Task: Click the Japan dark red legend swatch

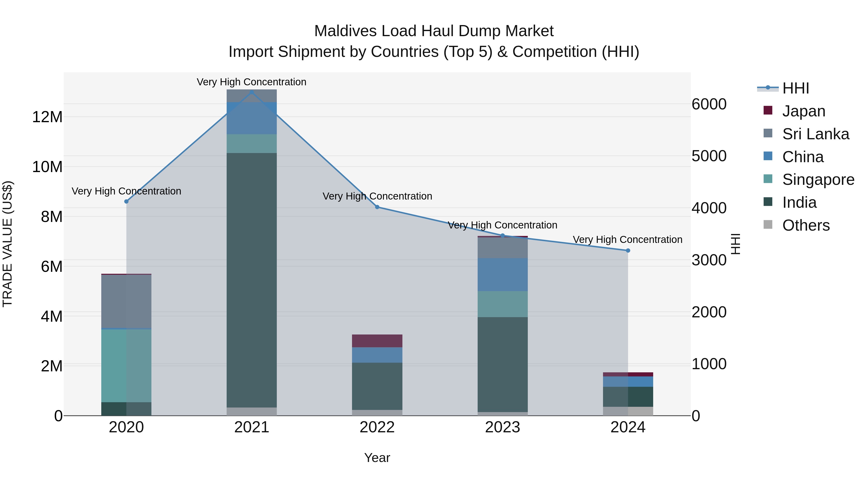Action: click(x=768, y=110)
